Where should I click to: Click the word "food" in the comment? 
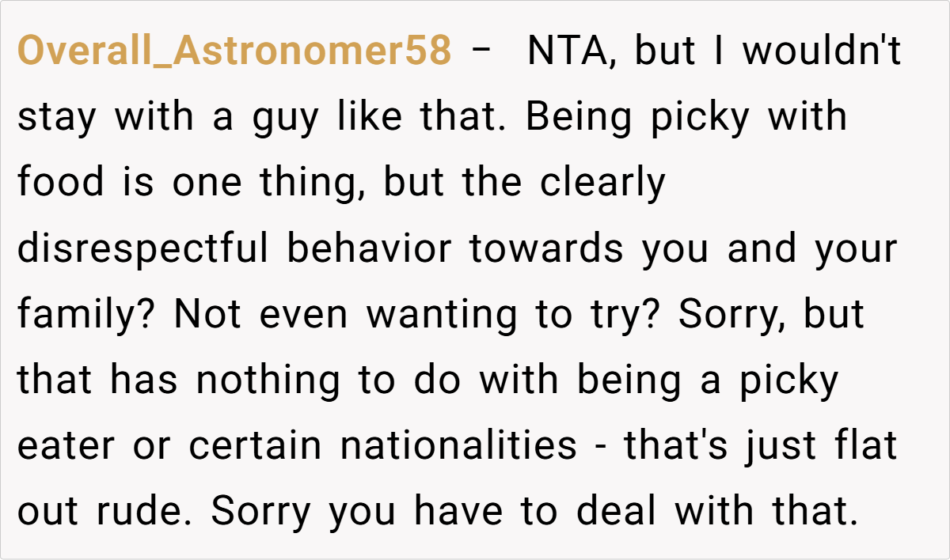[x=60, y=184]
